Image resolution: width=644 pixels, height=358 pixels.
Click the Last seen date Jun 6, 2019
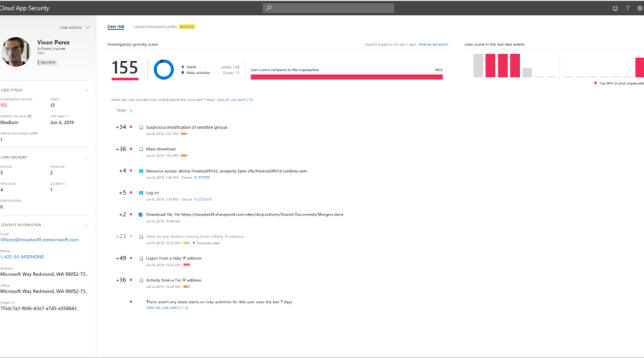point(62,122)
